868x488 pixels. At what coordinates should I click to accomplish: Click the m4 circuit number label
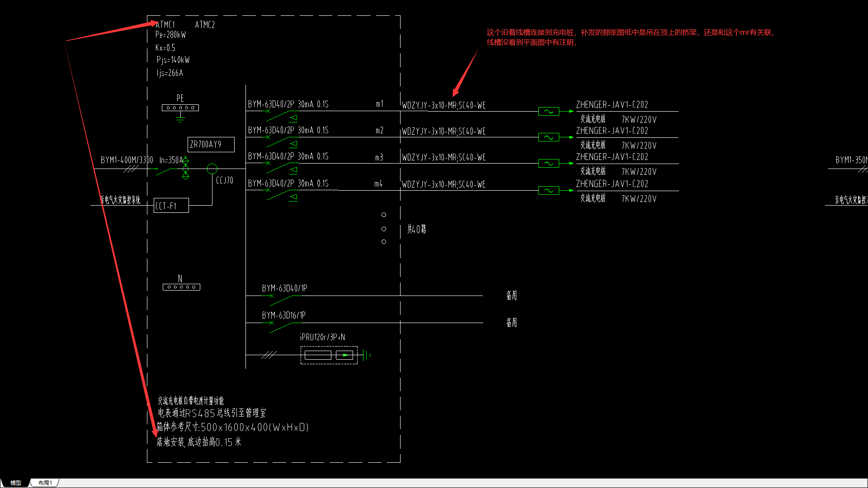tap(378, 183)
